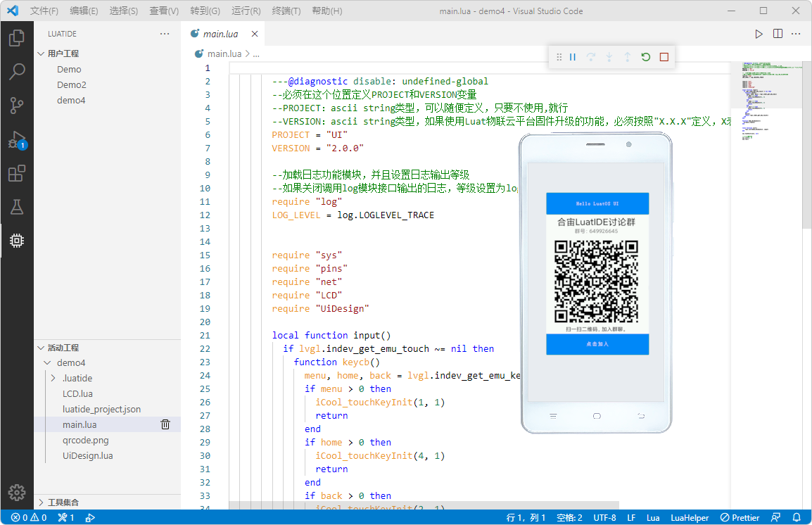This screenshot has height=525, width=812.
Task: Open the 编辑(E) menu
Action: 84,11
